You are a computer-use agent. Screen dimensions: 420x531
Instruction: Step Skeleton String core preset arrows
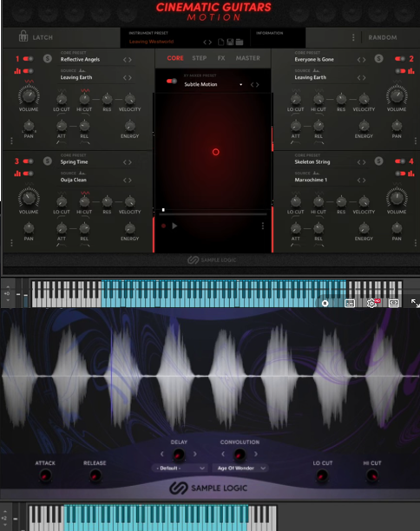[361, 162]
